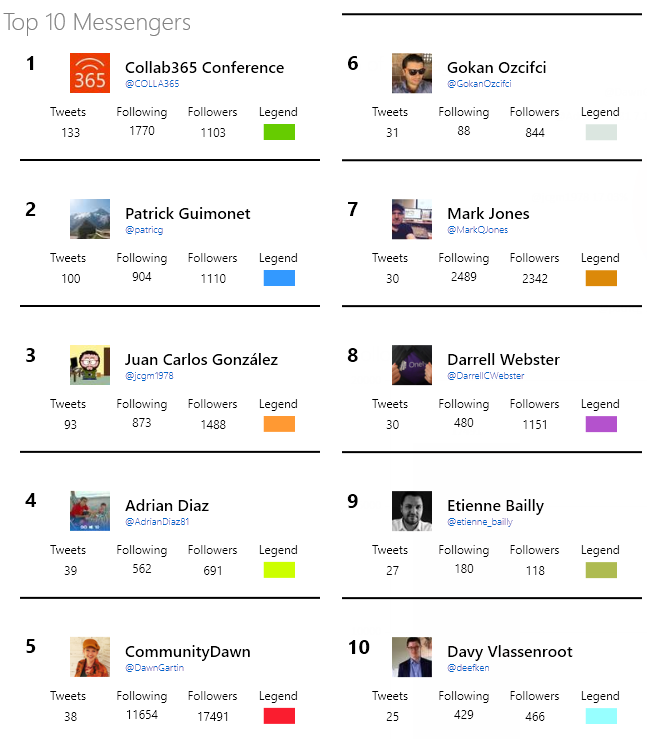Click CommunityDawn's profile photo
This screenshot has width=647, height=739.
coord(90,657)
